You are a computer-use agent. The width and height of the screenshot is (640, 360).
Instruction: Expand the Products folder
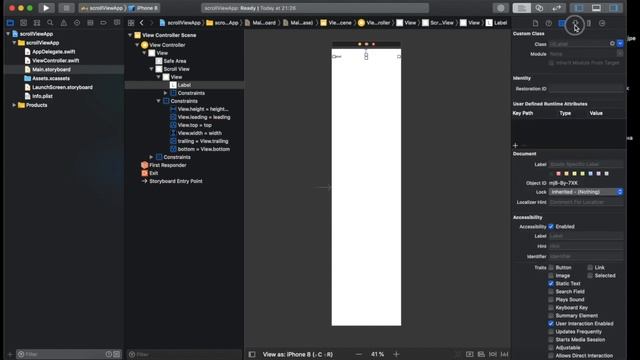click(x=14, y=105)
